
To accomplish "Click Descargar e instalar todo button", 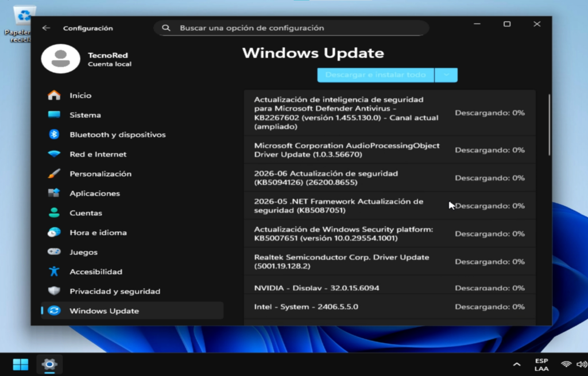I will click(376, 75).
